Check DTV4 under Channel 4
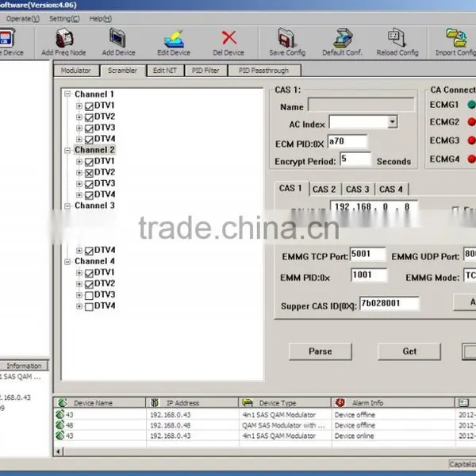Viewport: 476px width, 476px height. click(x=89, y=306)
